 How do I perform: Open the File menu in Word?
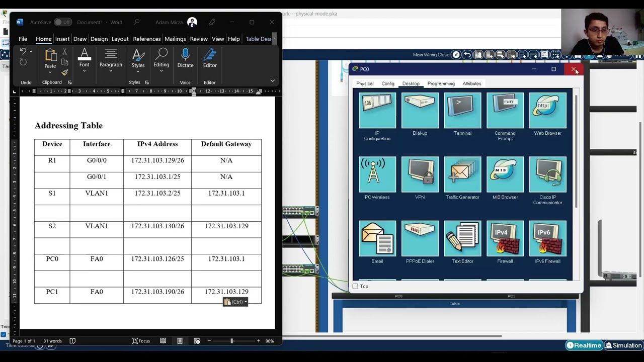point(23,39)
